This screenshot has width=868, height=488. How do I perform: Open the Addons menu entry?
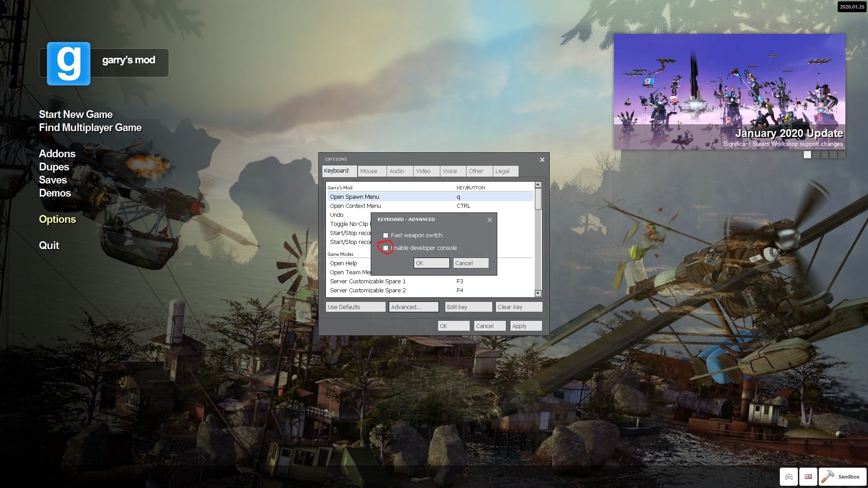57,154
